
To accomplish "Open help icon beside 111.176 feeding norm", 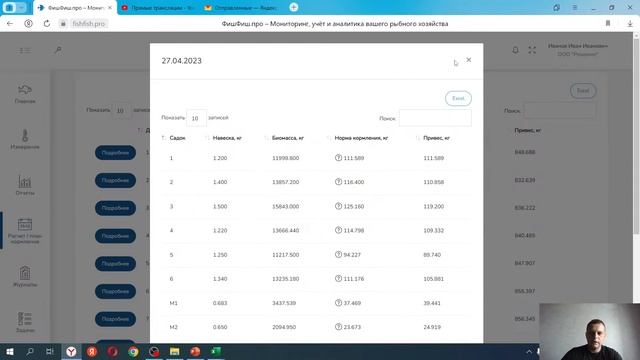I will [x=338, y=278].
